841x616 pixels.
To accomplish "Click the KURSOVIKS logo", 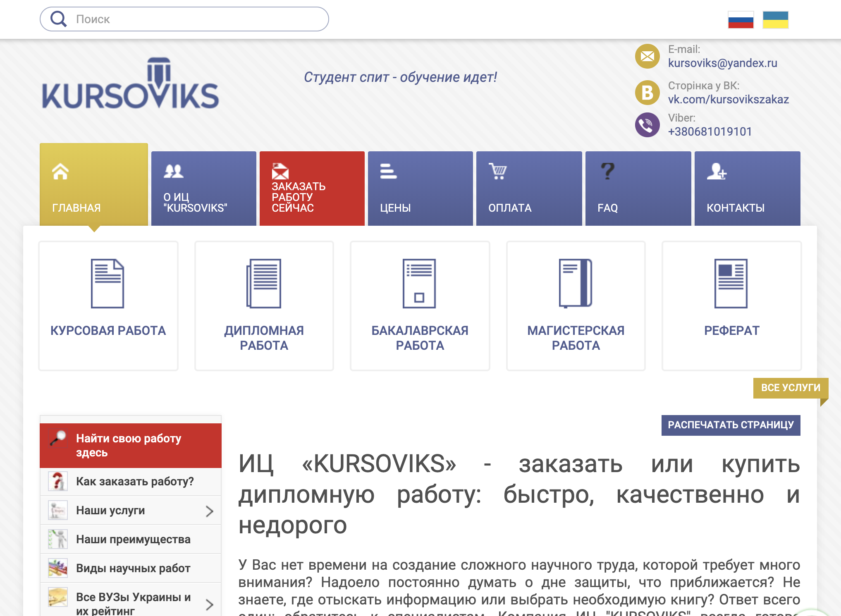I will click(x=130, y=84).
